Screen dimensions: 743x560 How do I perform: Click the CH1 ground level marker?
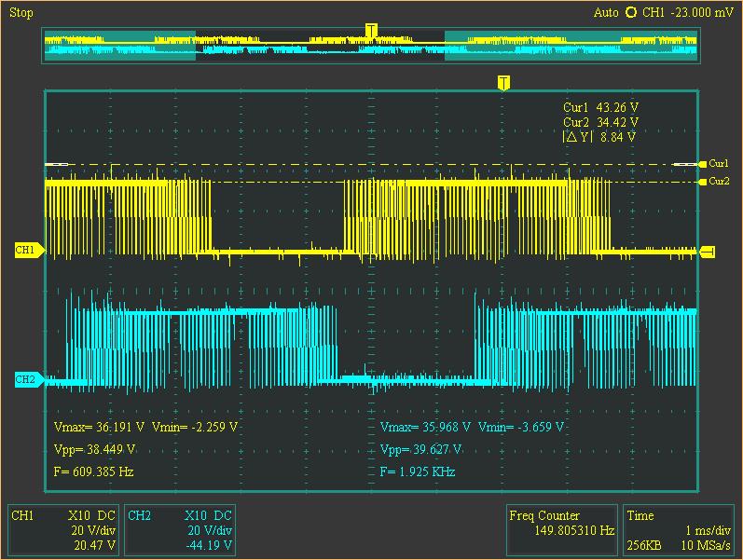click(28, 250)
